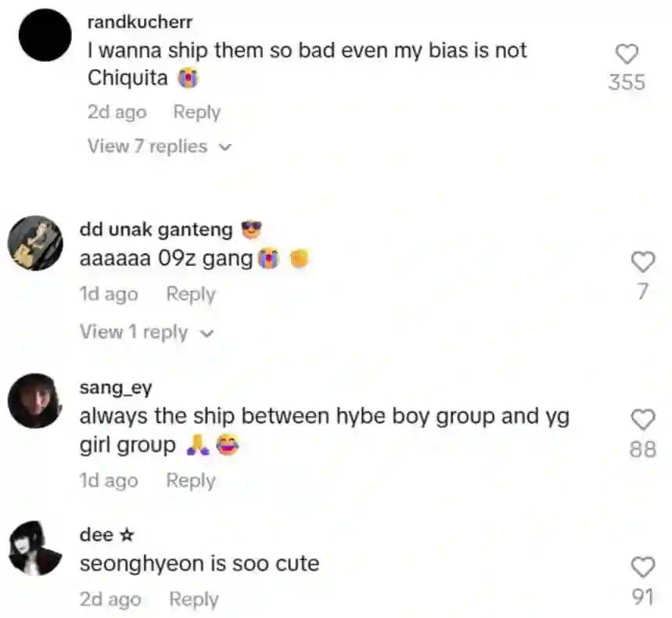This screenshot has height=618, width=672.
Task: Reply to randkucherr's comment
Action: tap(196, 113)
